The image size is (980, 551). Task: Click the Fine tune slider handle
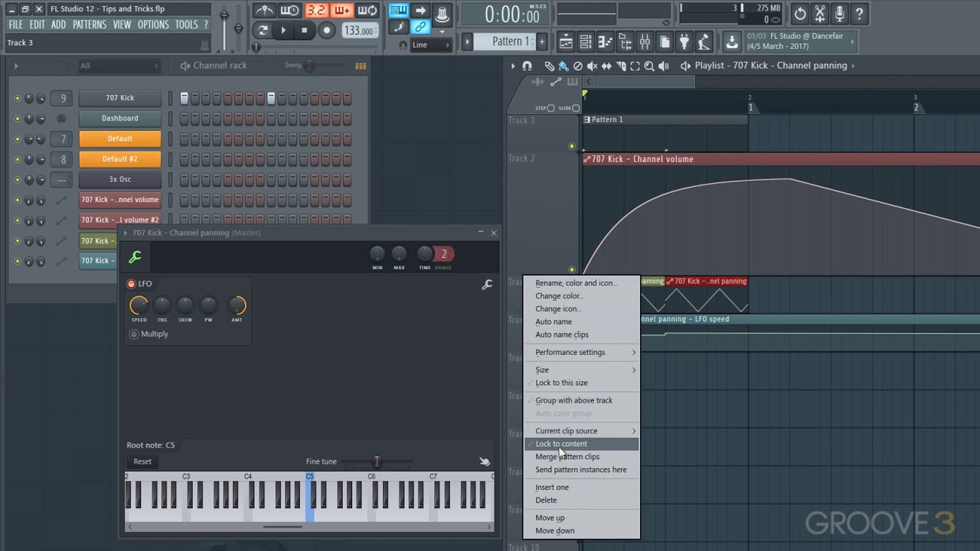tap(377, 461)
